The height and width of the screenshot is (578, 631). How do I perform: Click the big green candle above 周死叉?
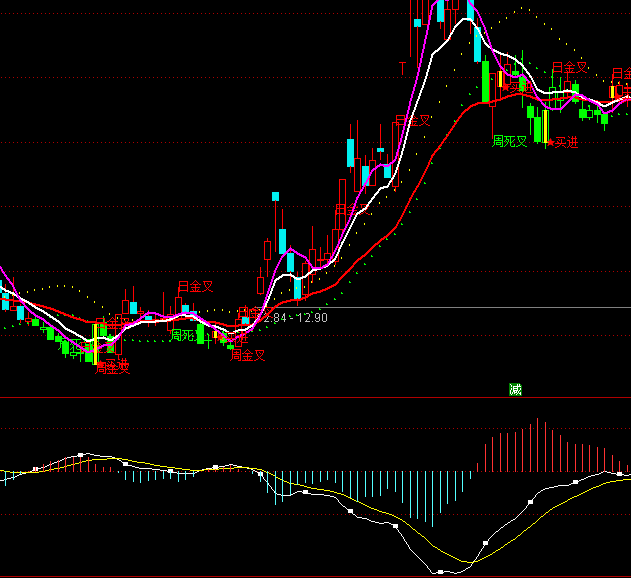click(485, 81)
